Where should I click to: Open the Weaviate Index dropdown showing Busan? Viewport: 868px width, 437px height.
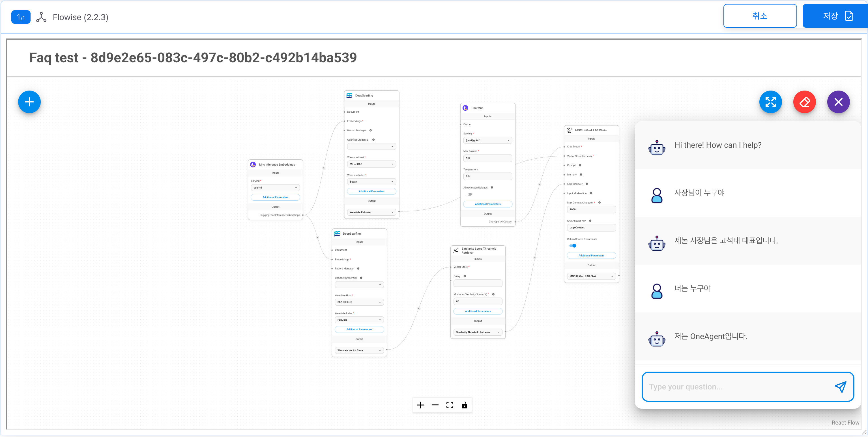coord(371,182)
